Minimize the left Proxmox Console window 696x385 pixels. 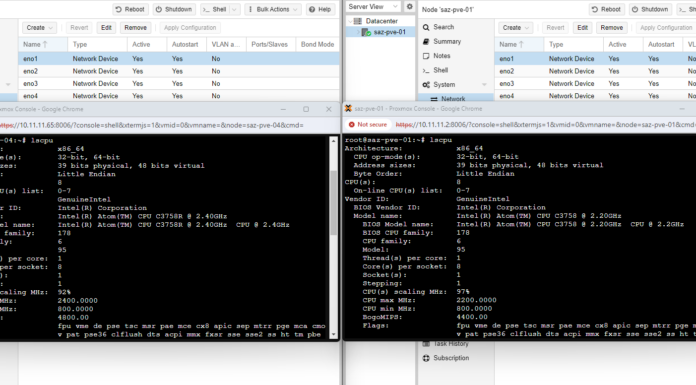pyautogui.click(x=283, y=109)
